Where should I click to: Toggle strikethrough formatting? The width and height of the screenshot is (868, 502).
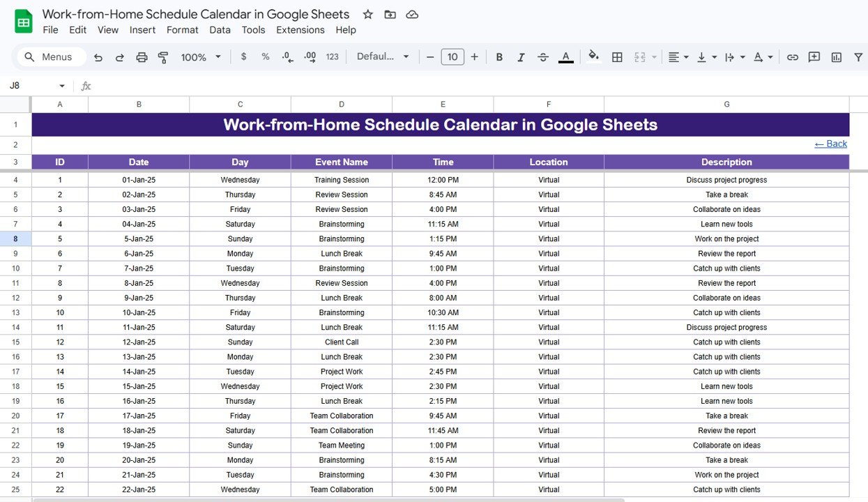coord(543,56)
